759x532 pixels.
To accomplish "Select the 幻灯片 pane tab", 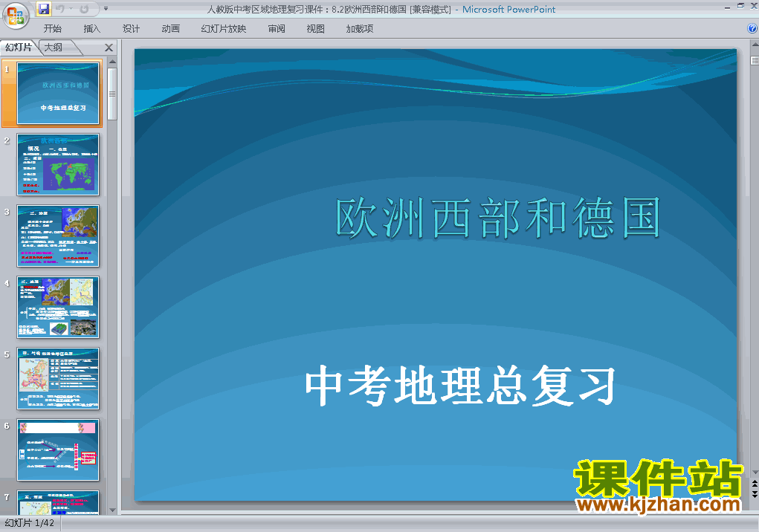I will coord(19,48).
